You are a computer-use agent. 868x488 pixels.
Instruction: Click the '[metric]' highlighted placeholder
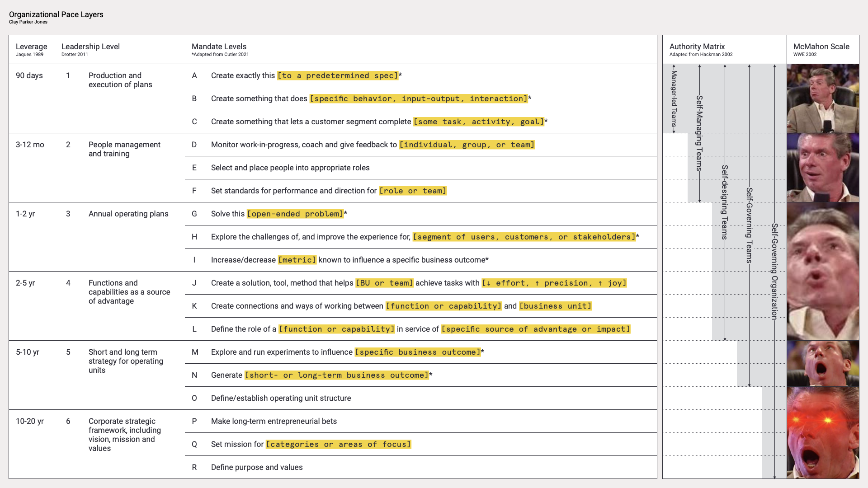[x=297, y=260]
